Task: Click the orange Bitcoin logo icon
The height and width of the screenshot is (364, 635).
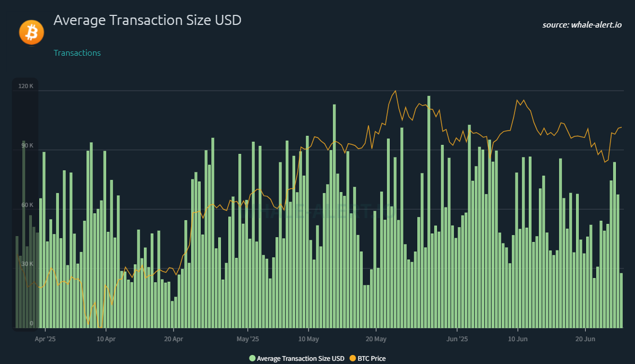Action: click(x=31, y=32)
